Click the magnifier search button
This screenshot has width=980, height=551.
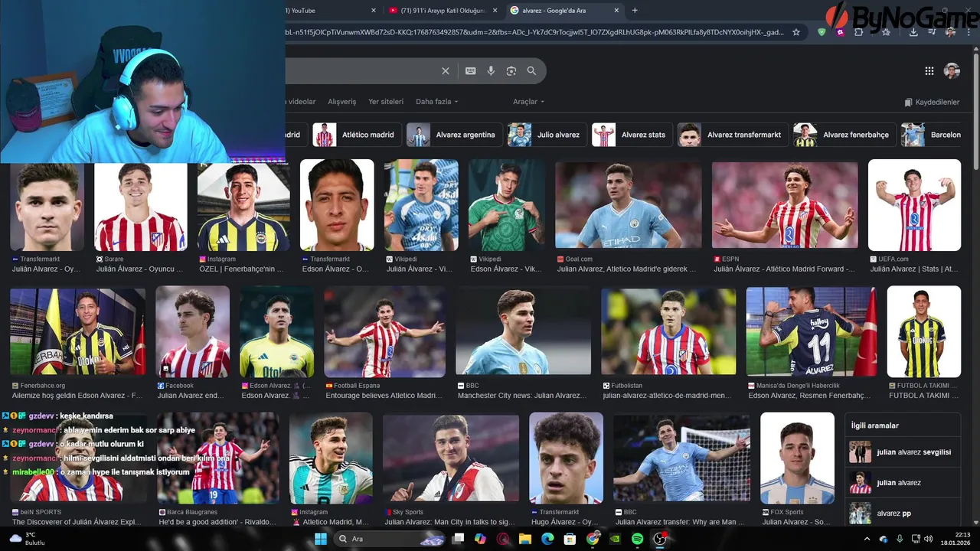click(531, 70)
